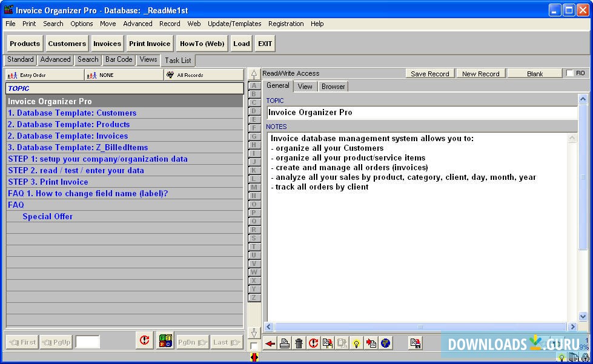Open the All Records filter selector

204,75
